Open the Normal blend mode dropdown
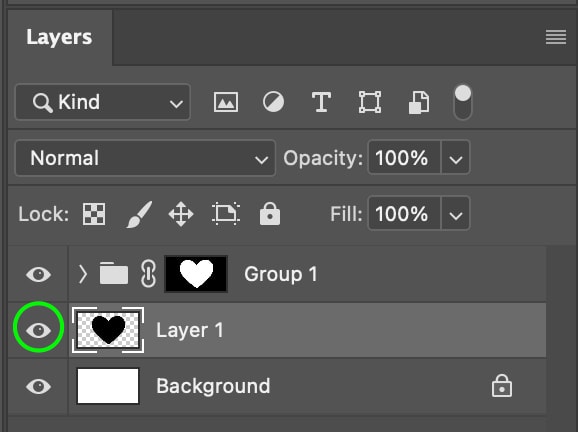This screenshot has width=578, height=432. pos(145,158)
